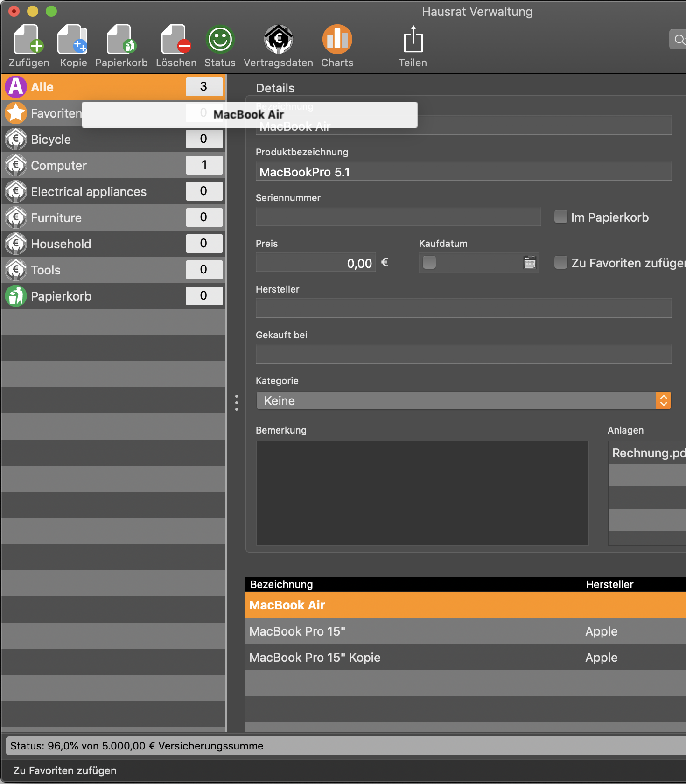Click inside the Bemerkung notes area
The image size is (686, 784).
pos(422,493)
